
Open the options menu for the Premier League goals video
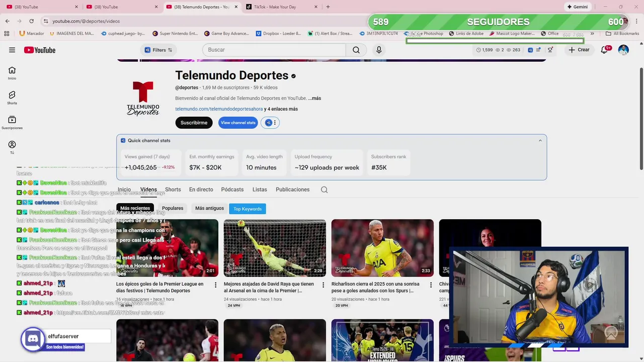[215, 285]
